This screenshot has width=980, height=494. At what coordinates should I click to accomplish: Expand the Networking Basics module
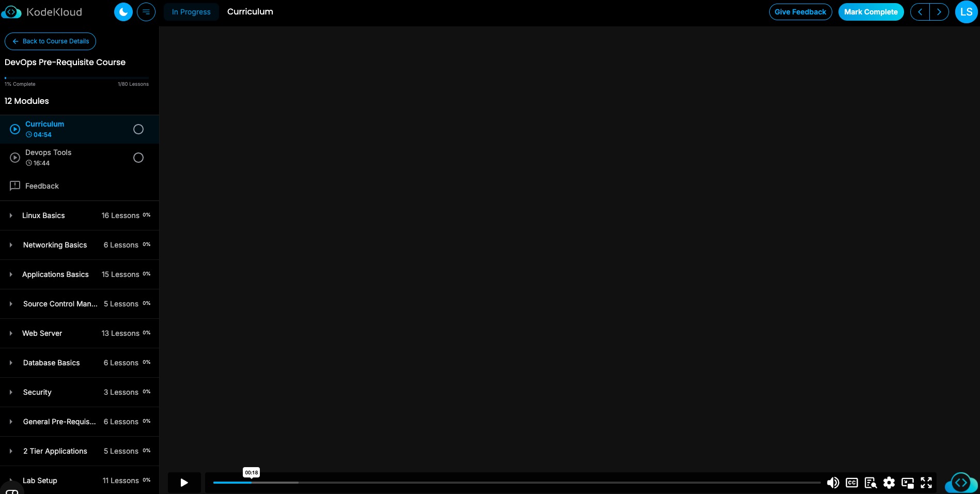click(x=80, y=245)
